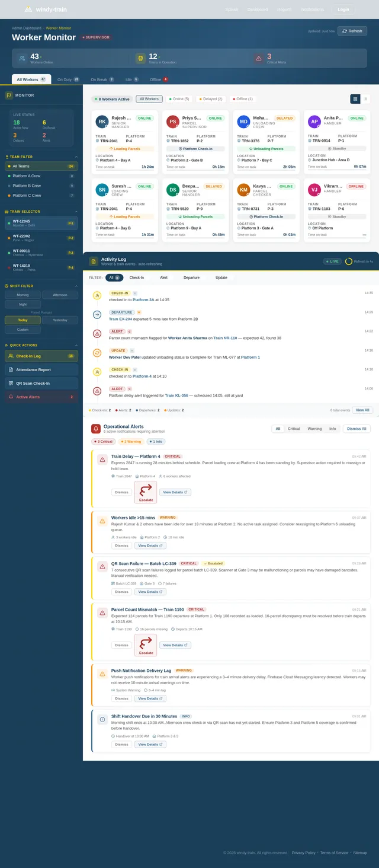The width and height of the screenshot is (379, 868).
Task: Click the Departure event arrow icon
Action: coord(97,314)
